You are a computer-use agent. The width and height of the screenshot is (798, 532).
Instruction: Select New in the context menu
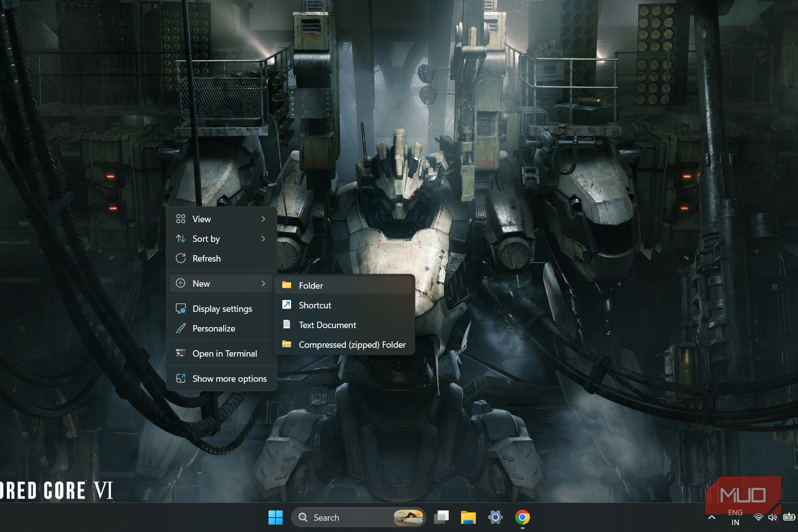222,284
